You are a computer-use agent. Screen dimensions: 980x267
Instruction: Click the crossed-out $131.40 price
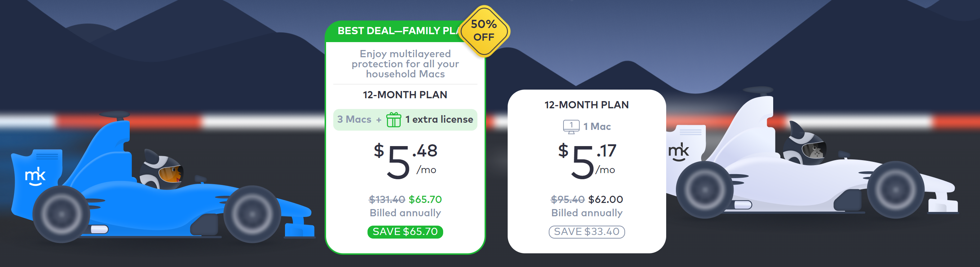pos(387,199)
